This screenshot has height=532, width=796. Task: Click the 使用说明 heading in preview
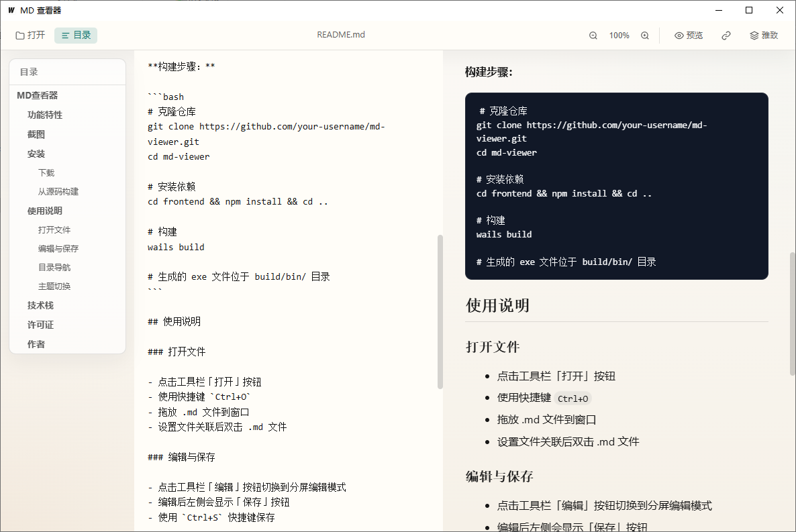tap(497, 306)
